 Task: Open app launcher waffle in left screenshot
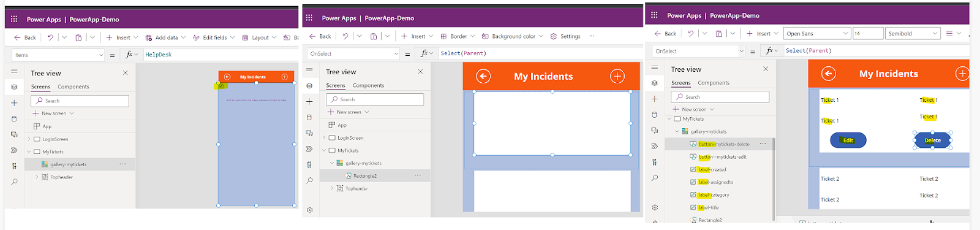[14, 19]
